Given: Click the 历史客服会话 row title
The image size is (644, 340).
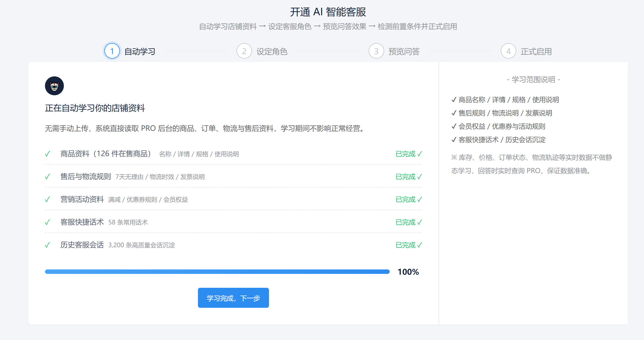Looking at the screenshot, I should [x=82, y=245].
